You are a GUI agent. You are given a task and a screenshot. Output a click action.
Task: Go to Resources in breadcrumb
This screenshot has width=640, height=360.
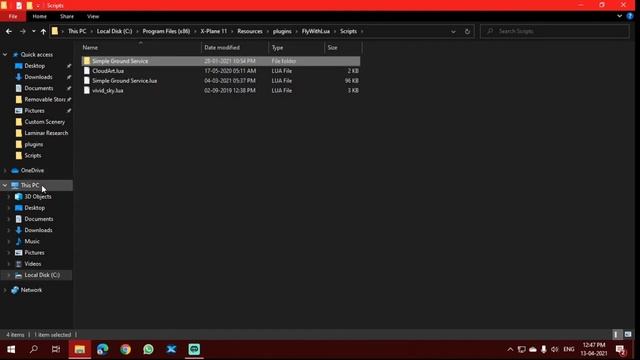[250, 31]
